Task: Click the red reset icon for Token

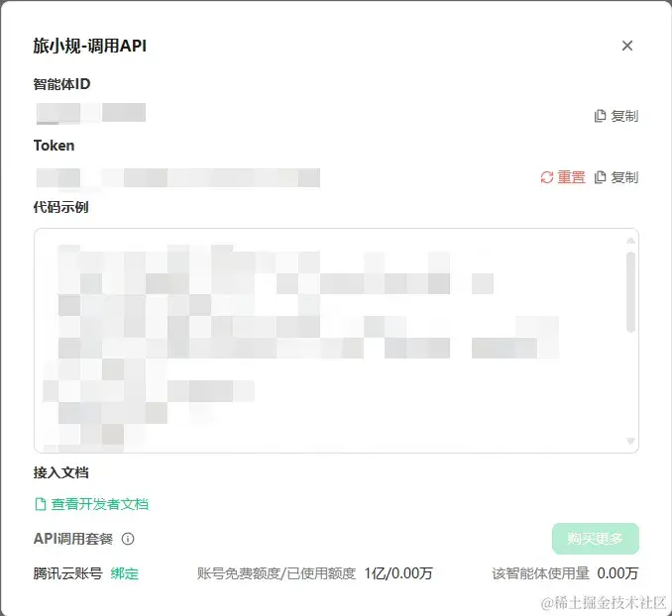Action: 547,177
